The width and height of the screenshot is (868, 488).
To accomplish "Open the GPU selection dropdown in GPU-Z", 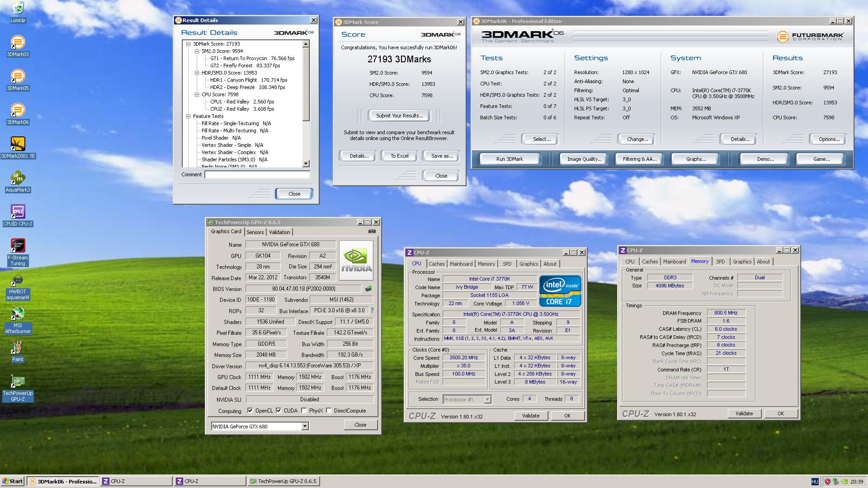I will point(305,426).
